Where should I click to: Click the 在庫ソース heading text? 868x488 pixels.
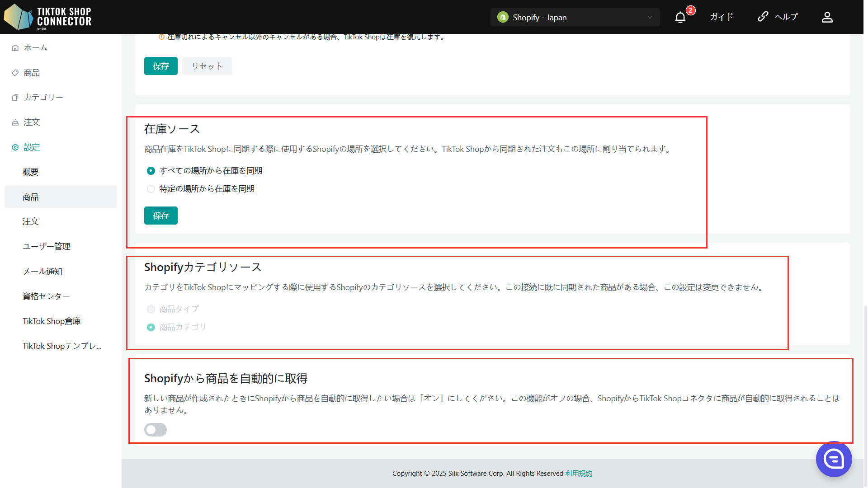coord(172,129)
